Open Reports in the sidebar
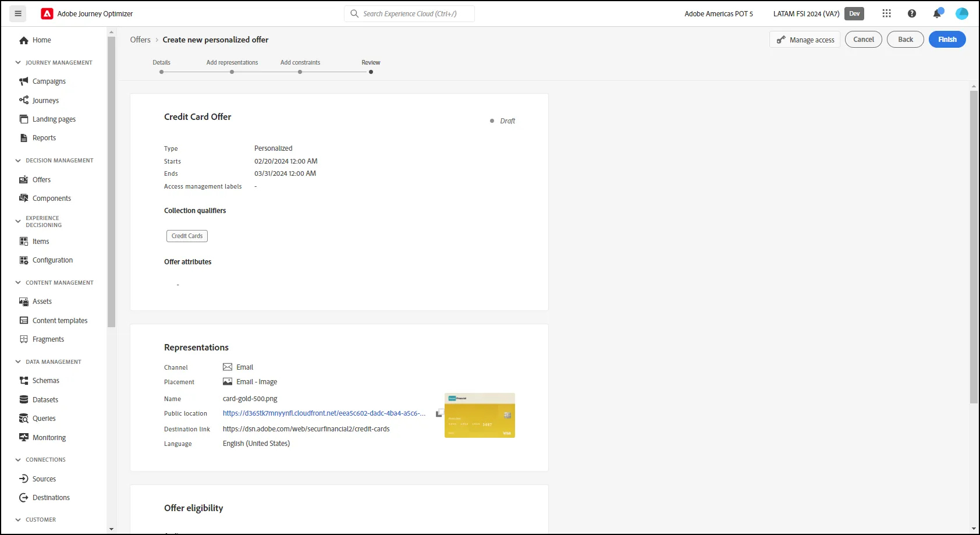 click(x=37, y=138)
